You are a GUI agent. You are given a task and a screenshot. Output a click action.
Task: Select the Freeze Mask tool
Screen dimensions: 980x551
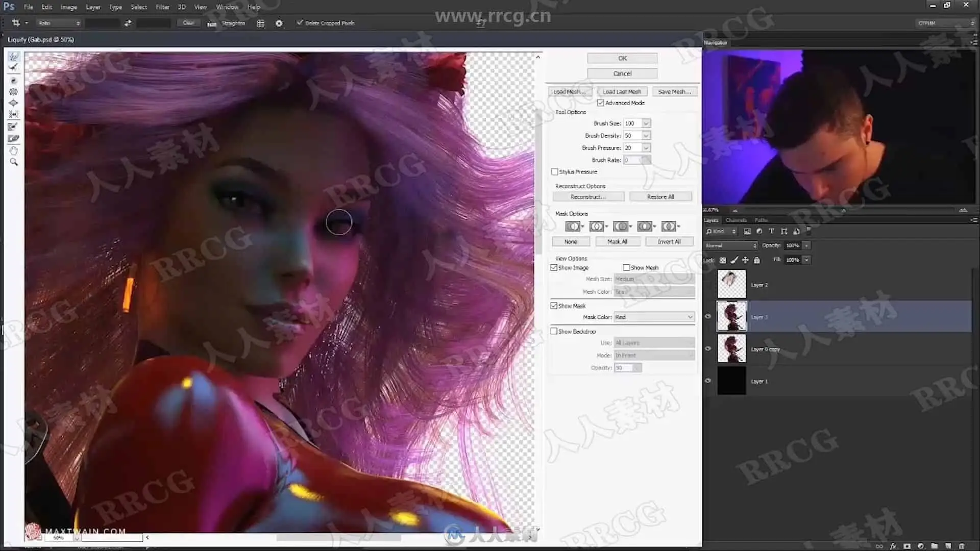pyautogui.click(x=14, y=127)
